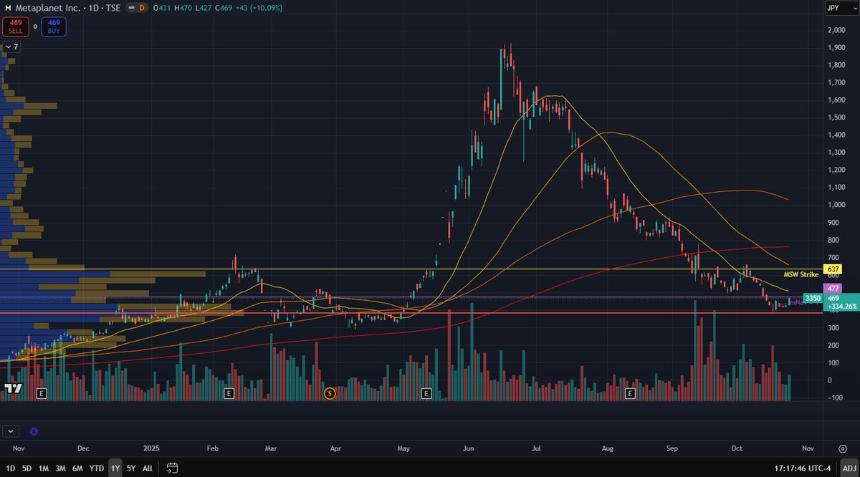This screenshot has width=860, height=477.
Task: Switch to the 6M range tab
Action: pyautogui.click(x=76, y=467)
